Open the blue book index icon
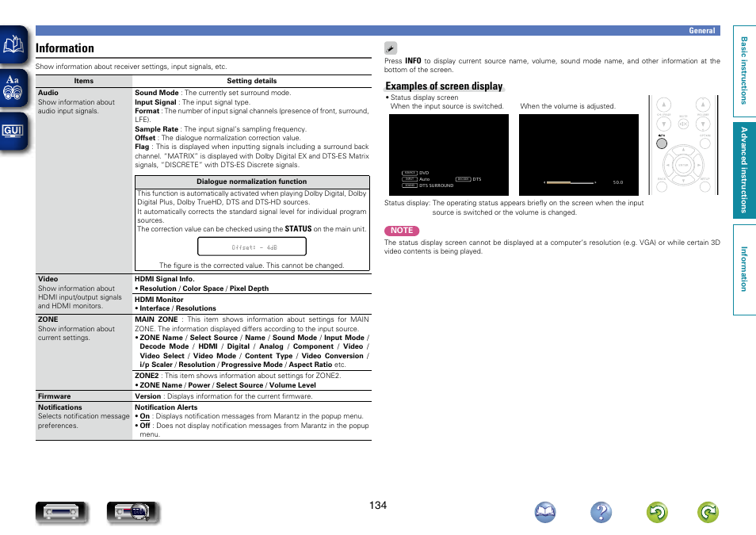The image size is (756, 535). [x=545, y=512]
